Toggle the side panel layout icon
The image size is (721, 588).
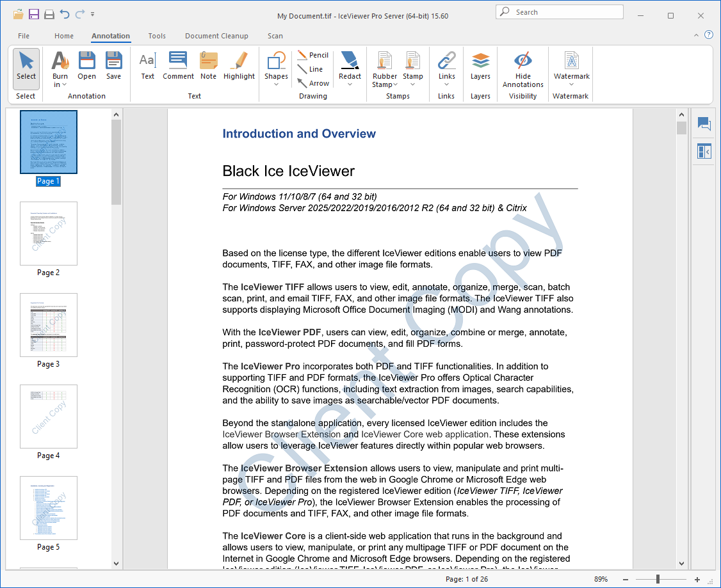click(704, 151)
